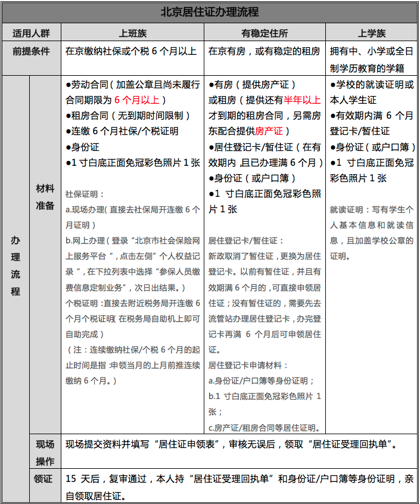Select the 社保证明： heading in 上班族 column
This screenshot has height=504, width=420.
click(x=85, y=194)
